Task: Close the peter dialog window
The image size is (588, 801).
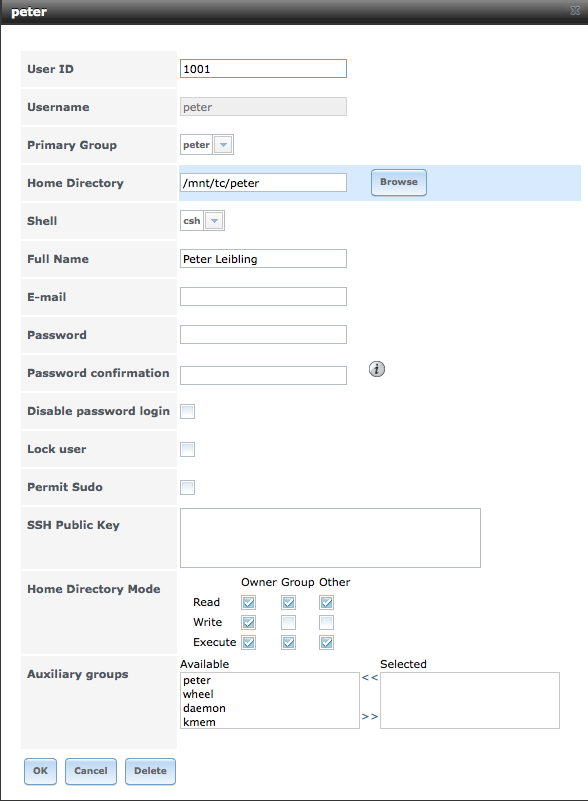Action: click(575, 11)
